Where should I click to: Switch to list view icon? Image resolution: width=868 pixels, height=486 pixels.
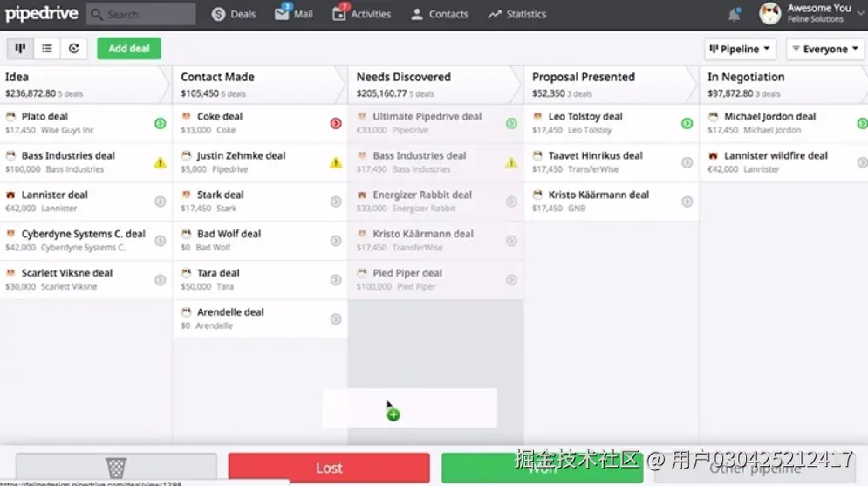(47, 49)
